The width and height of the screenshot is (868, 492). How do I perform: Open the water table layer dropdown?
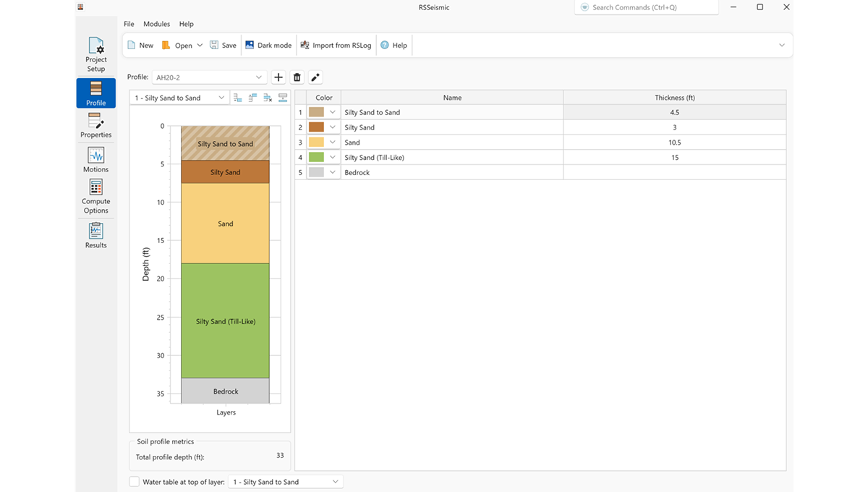click(x=285, y=482)
